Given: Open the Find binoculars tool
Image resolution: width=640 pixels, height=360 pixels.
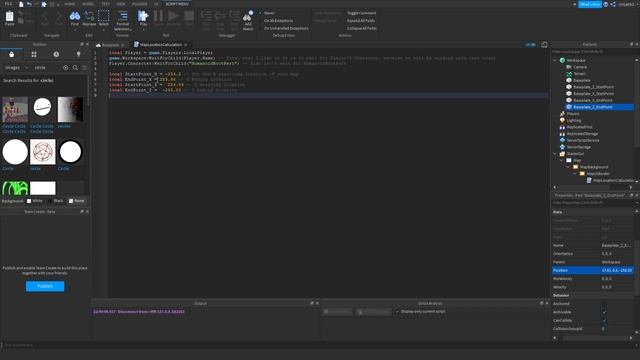Looking at the screenshot, I should pos(75,16).
